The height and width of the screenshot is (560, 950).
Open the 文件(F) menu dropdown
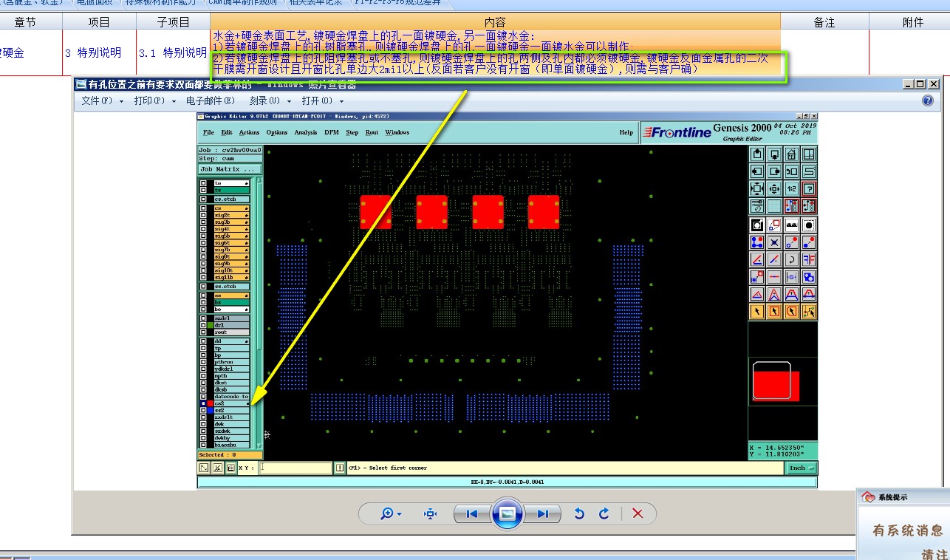(103, 100)
